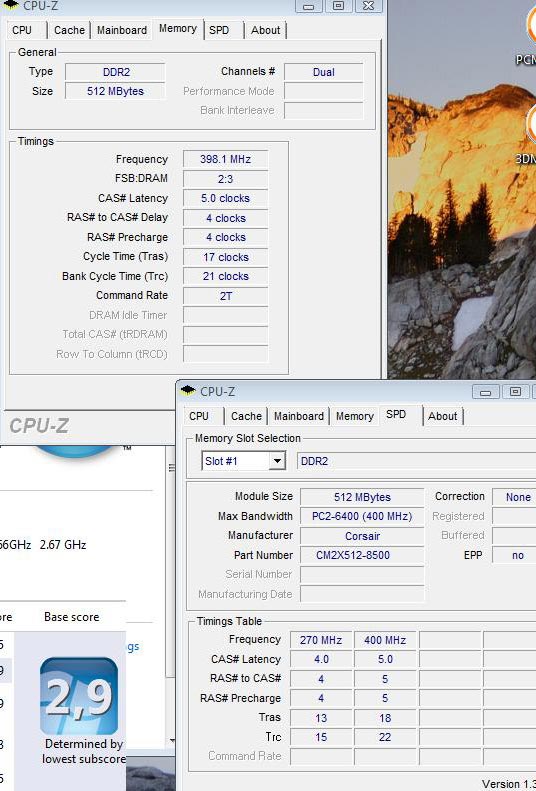Open the Cache tab in top CPU-Z window
This screenshot has width=536, height=791.
point(69,30)
